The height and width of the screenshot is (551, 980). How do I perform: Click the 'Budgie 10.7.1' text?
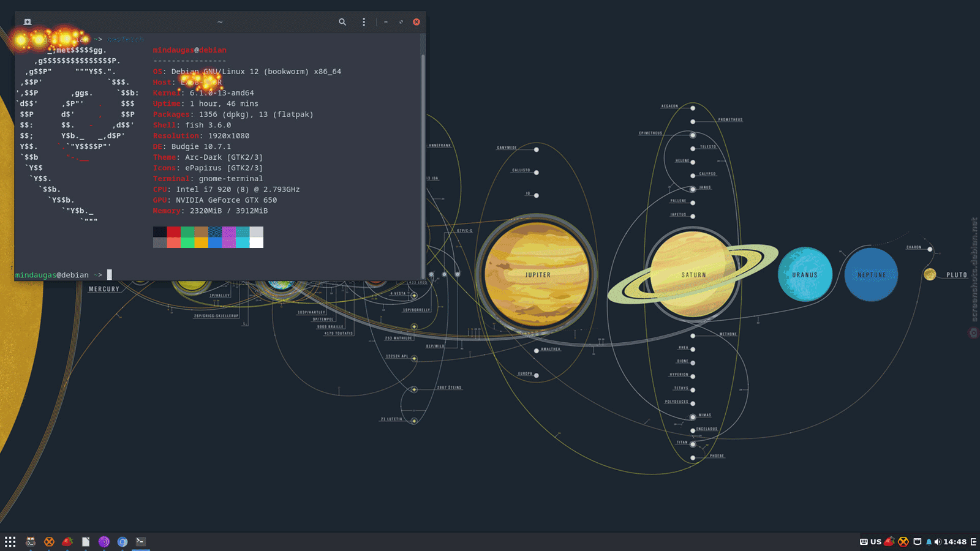pyautogui.click(x=201, y=146)
